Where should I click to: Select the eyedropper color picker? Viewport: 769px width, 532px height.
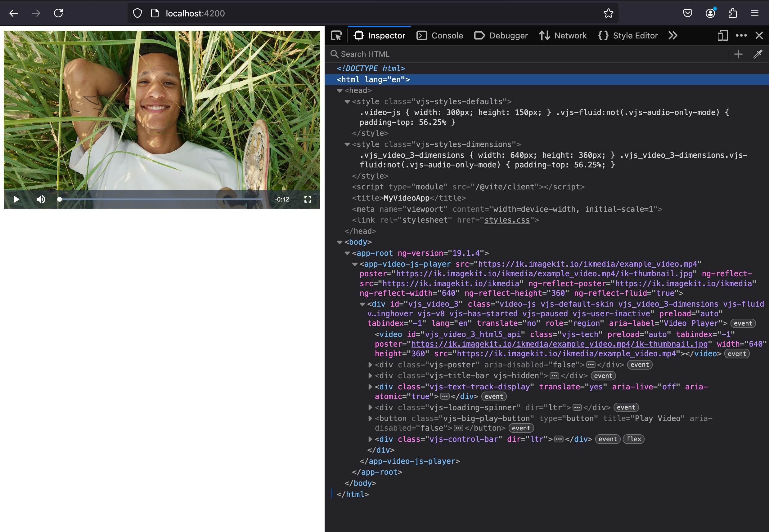[757, 54]
